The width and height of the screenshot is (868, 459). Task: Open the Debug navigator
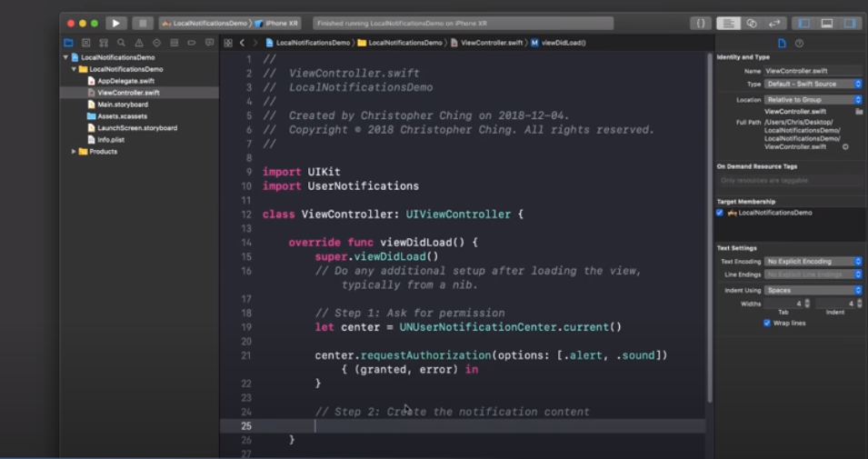click(x=175, y=43)
